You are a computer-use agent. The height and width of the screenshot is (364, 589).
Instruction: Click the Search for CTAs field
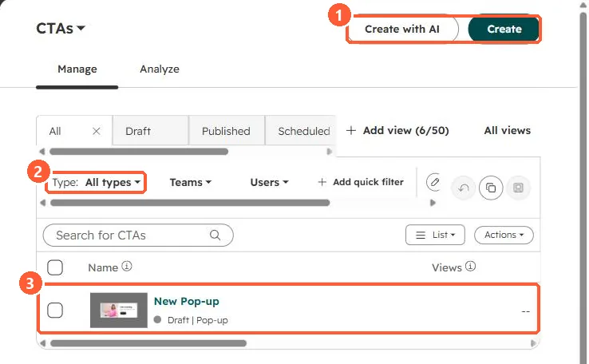coord(138,235)
